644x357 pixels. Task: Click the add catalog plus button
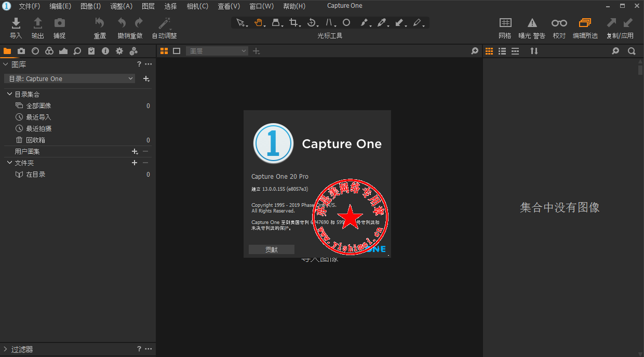click(146, 78)
